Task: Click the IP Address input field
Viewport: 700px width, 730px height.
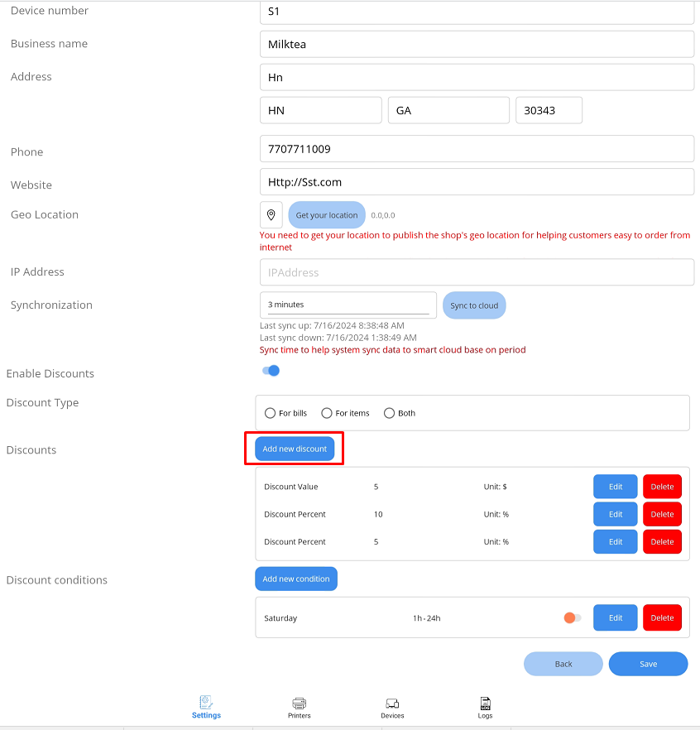Action: [x=477, y=272]
